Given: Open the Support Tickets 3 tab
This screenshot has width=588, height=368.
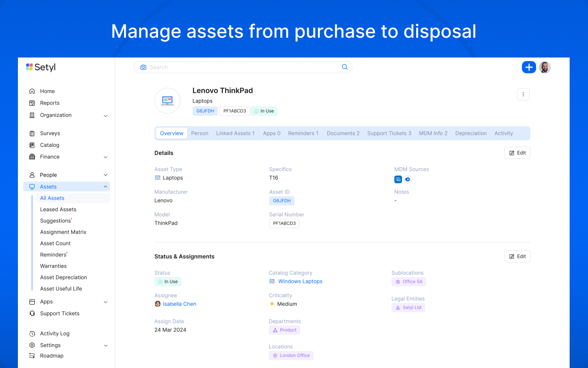Looking at the screenshot, I should pyautogui.click(x=390, y=133).
